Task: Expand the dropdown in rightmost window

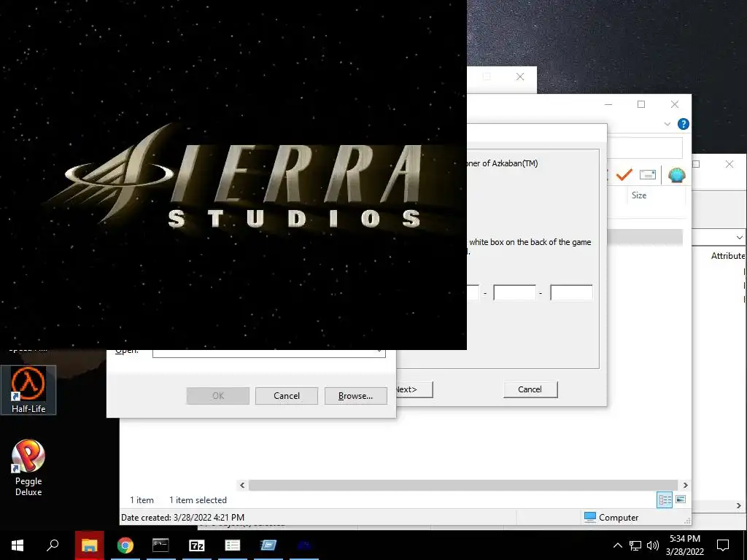Action: (x=739, y=237)
